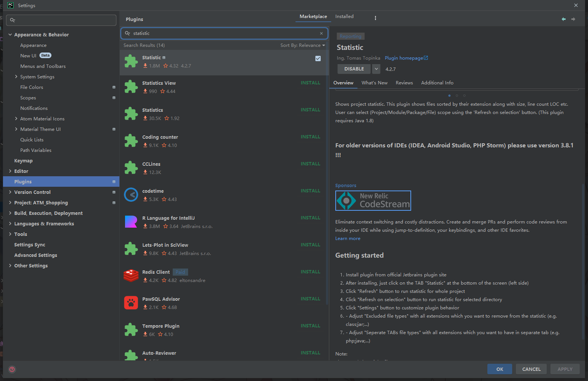Click the plugin details vertical scrollbar
This screenshot has width=588, height=381.
[582, 262]
